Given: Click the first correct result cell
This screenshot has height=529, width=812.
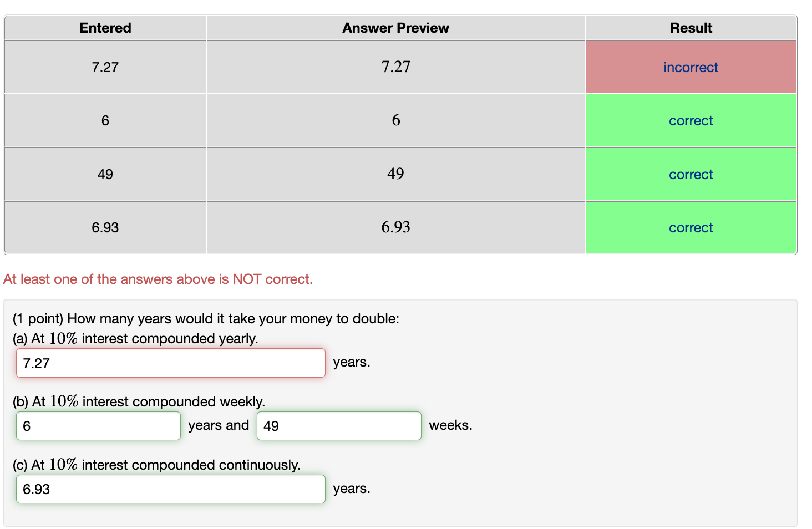Looking at the screenshot, I should click(691, 120).
